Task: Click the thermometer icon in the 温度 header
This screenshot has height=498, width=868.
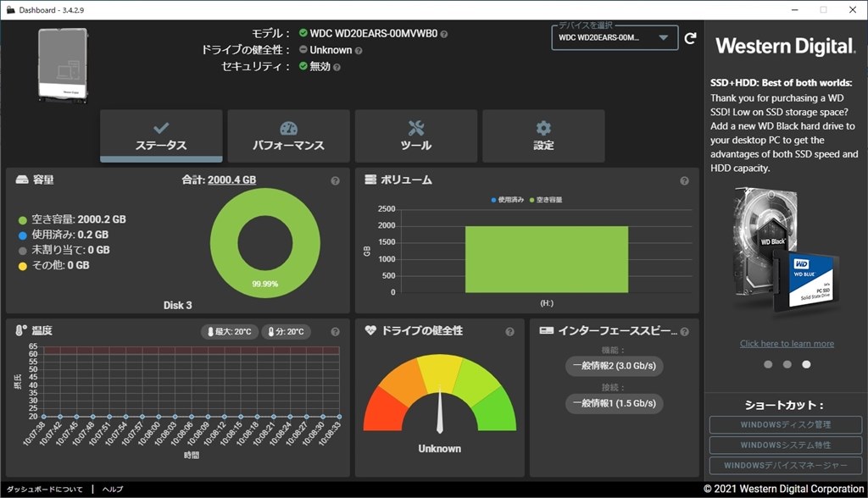Action: pyautogui.click(x=22, y=331)
